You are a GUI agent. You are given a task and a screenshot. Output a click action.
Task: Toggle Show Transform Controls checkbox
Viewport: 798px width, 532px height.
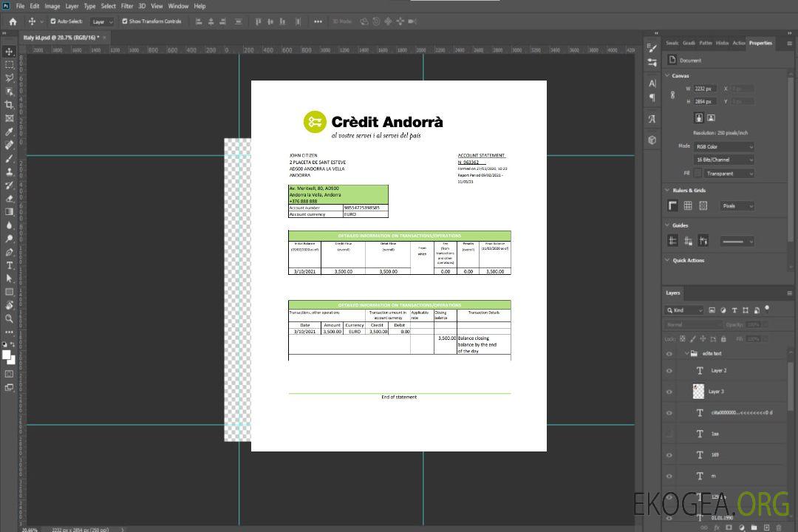click(x=125, y=21)
